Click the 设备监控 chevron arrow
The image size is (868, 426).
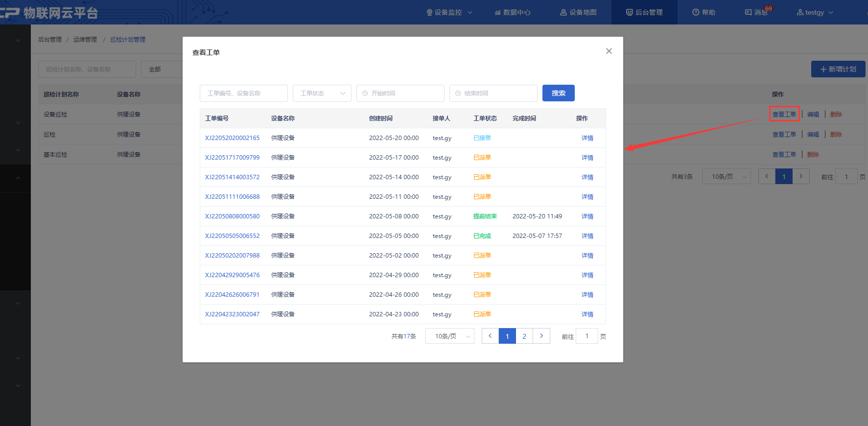470,12
